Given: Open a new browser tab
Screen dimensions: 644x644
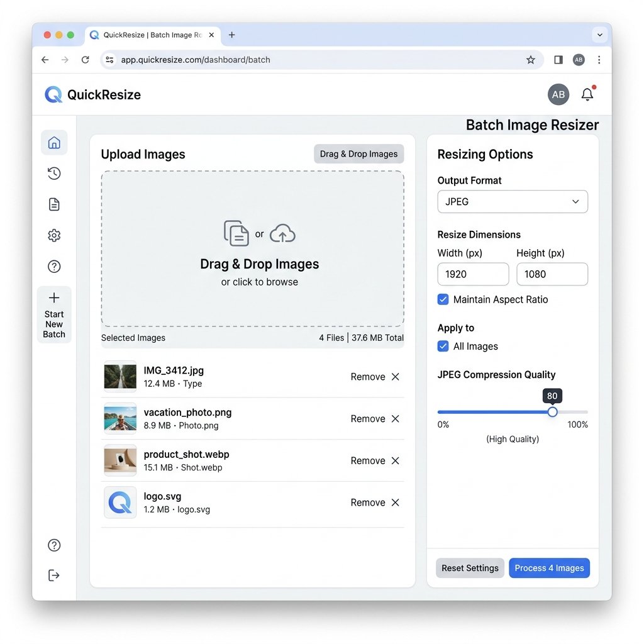Looking at the screenshot, I should 231,35.
